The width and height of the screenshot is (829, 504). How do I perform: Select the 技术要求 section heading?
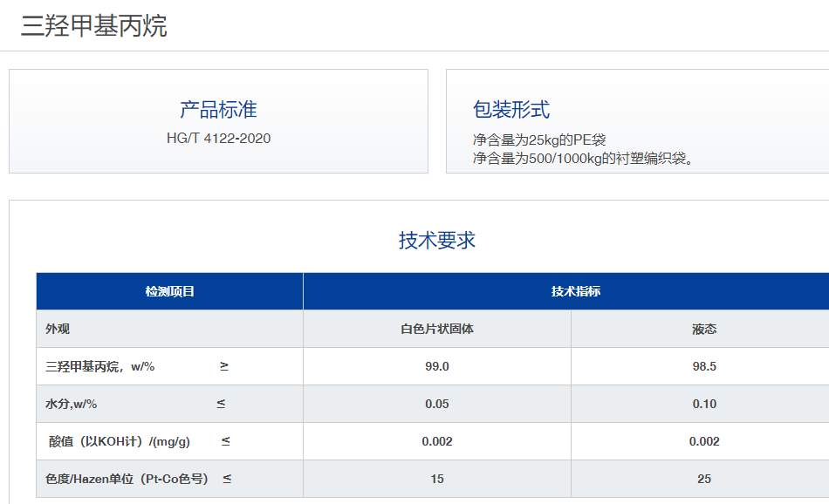pos(437,241)
